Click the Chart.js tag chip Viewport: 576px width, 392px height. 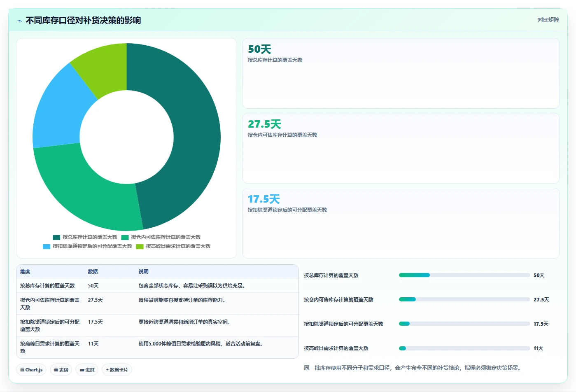(31, 370)
